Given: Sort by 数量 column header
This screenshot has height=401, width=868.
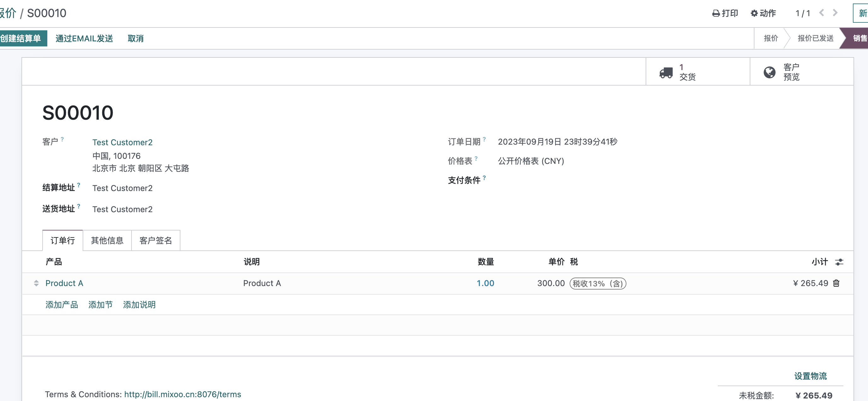Looking at the screenshot, I should [x=485, y=262].
